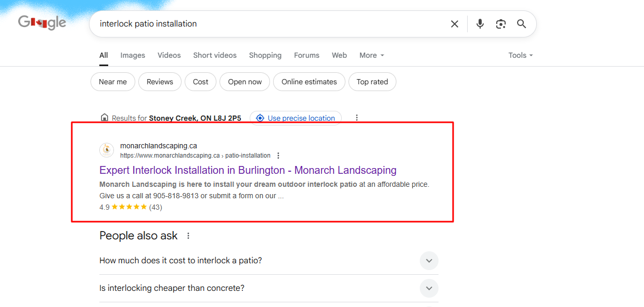Open Search by image camera icon

[501, 24]
